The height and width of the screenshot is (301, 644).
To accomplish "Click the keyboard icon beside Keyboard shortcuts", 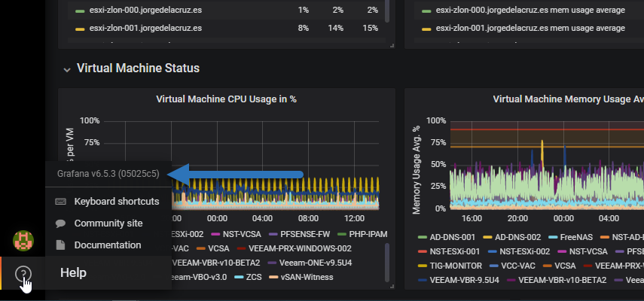I will 60,202.
